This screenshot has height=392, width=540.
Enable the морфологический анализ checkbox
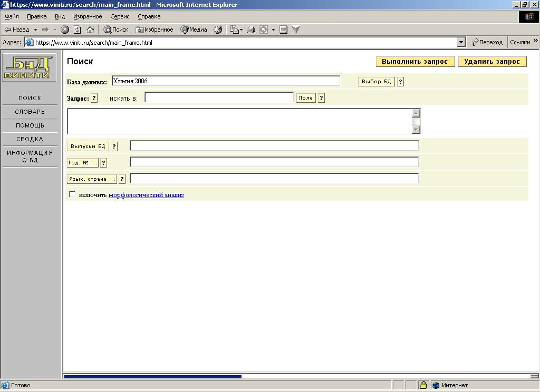(72, 194)
